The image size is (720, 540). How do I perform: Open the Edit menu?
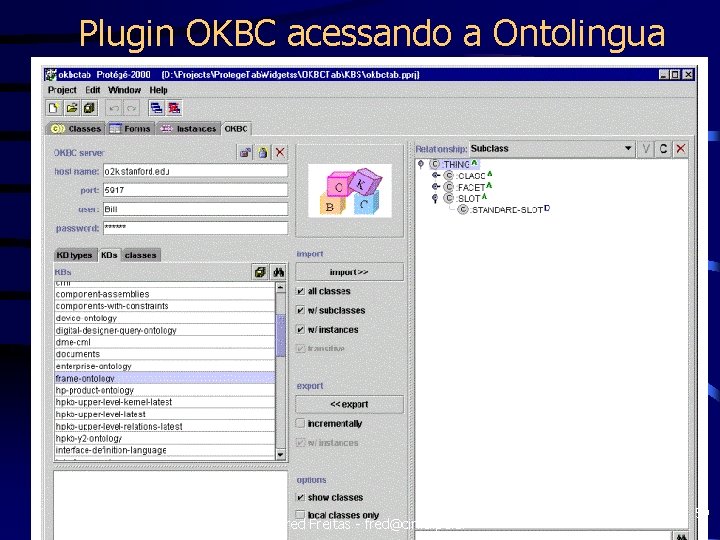point(93,90)
